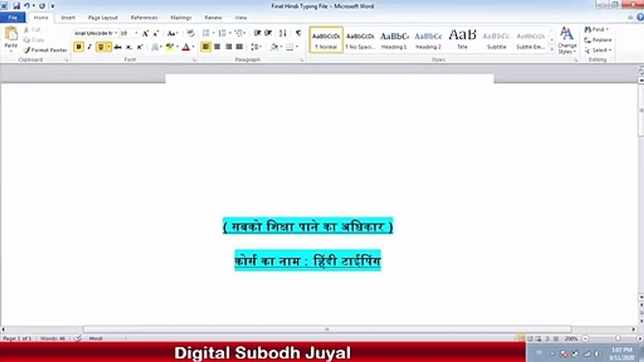Switch to the Page Layout tab
This screenshot has height=362, width=644.
point(103,18)
